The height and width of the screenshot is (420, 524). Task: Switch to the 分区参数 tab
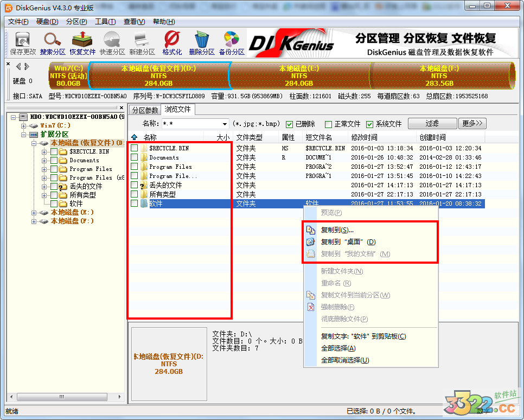pos(145,110)
